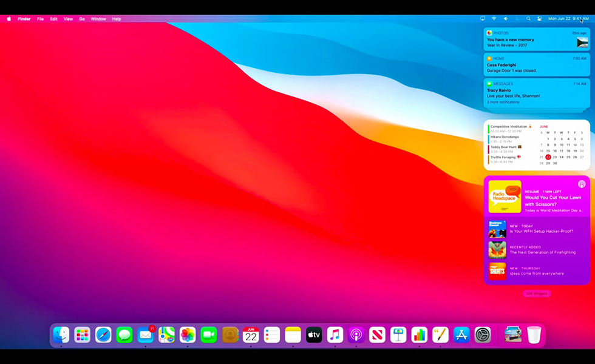Image resolution: width=595 pixels, height=364 pixels.
Task: Open the Window menu in menu bar
Action: [98, 19]
